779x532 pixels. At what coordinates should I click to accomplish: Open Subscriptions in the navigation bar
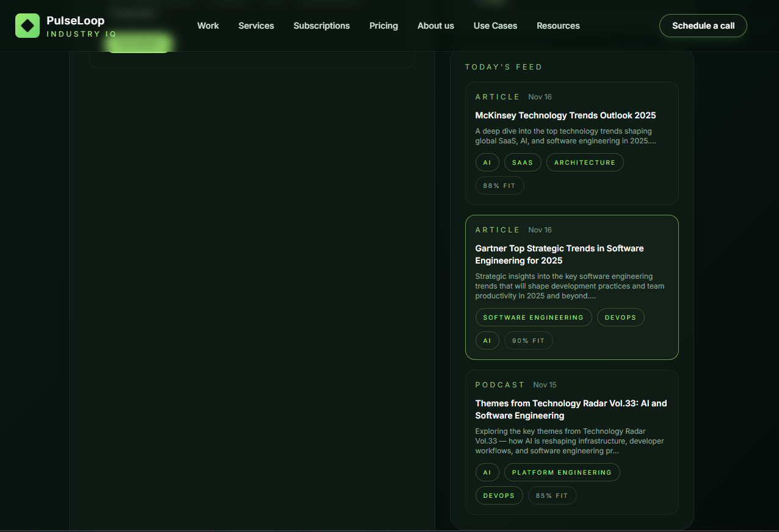[322, 26]
